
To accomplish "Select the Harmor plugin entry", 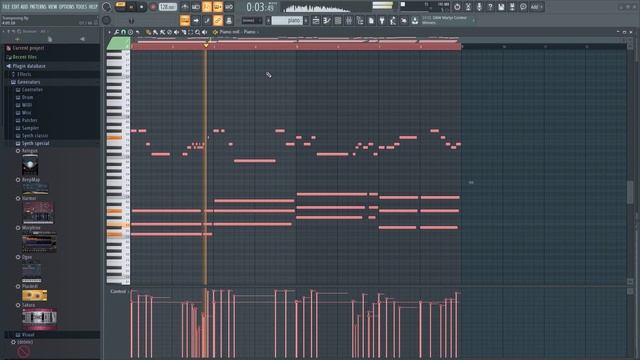I will 29,198.
